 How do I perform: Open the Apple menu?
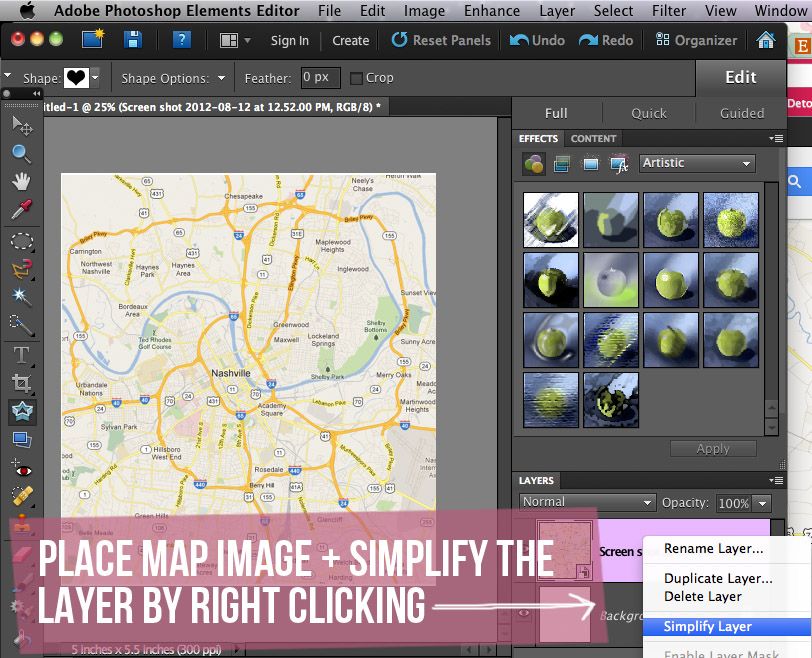tap(26, 10)
